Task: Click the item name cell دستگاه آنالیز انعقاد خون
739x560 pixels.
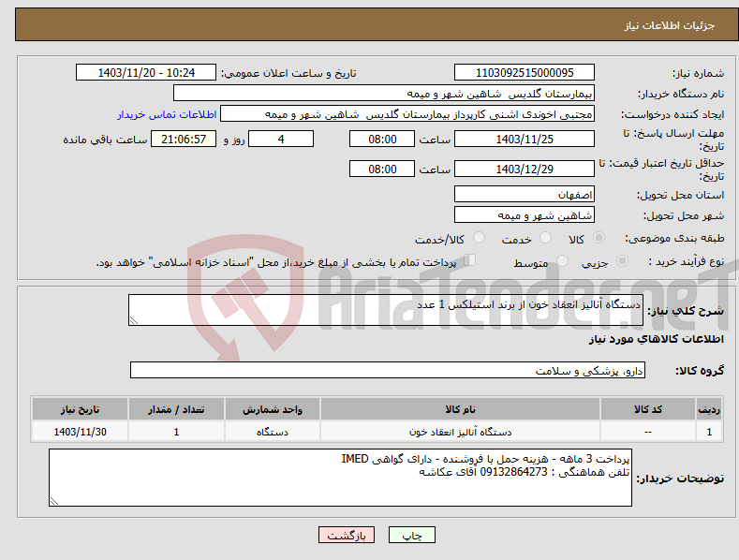Action: point(460,432)
